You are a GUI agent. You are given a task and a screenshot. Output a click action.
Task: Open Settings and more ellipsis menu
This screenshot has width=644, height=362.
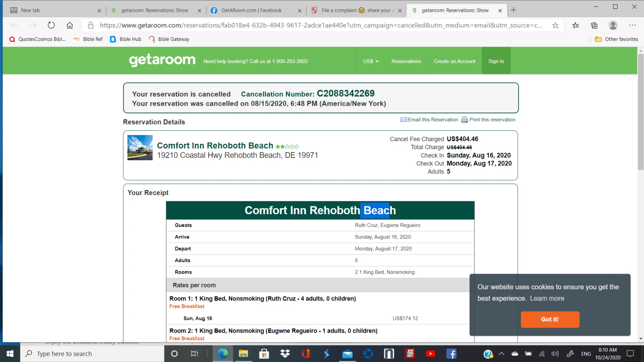click(x=632, y=25)
